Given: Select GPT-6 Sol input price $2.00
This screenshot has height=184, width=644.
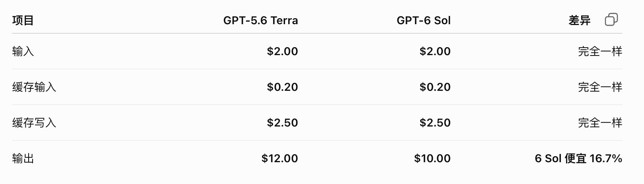Looking at the screenshot, I should point(435,52).
